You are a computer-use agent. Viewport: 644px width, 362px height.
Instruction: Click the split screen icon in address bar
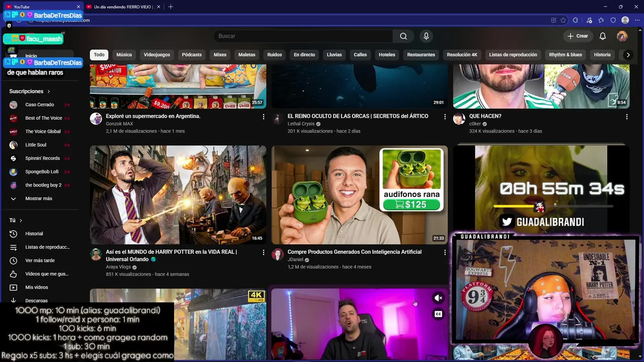point(553,20)
